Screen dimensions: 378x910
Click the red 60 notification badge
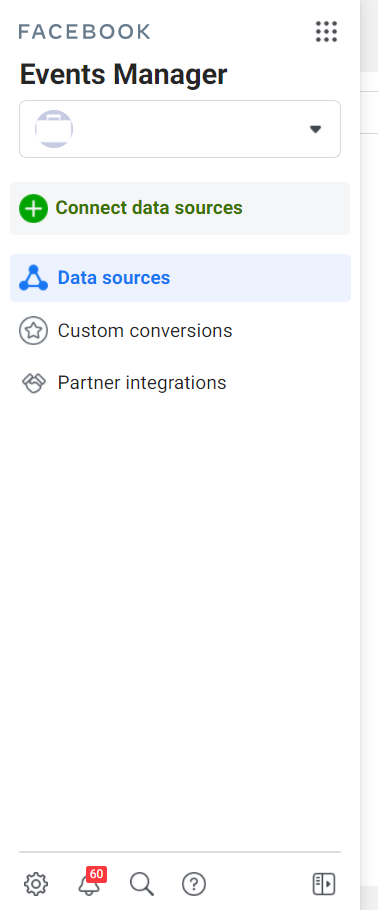click(x=96, y=874)
